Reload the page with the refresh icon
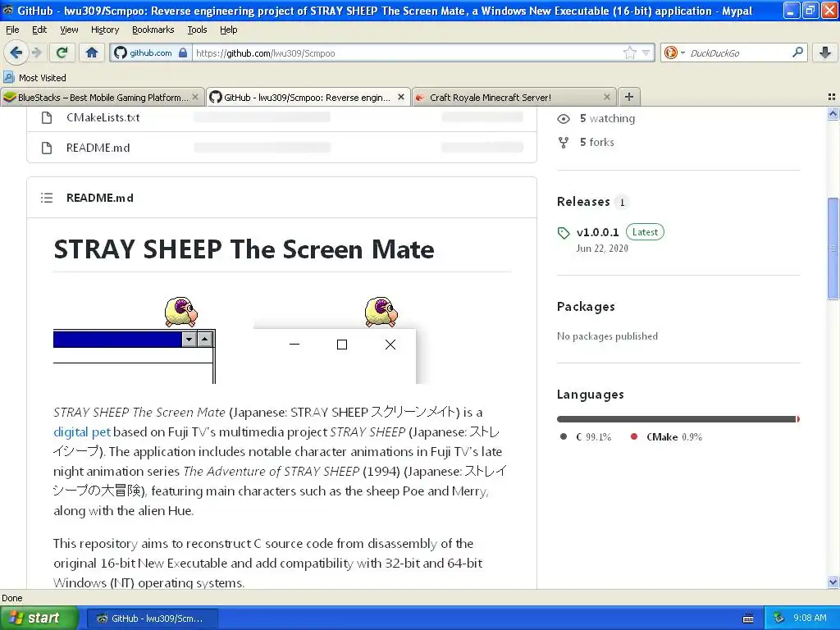The image size is (840, 630). pos(62,52)
